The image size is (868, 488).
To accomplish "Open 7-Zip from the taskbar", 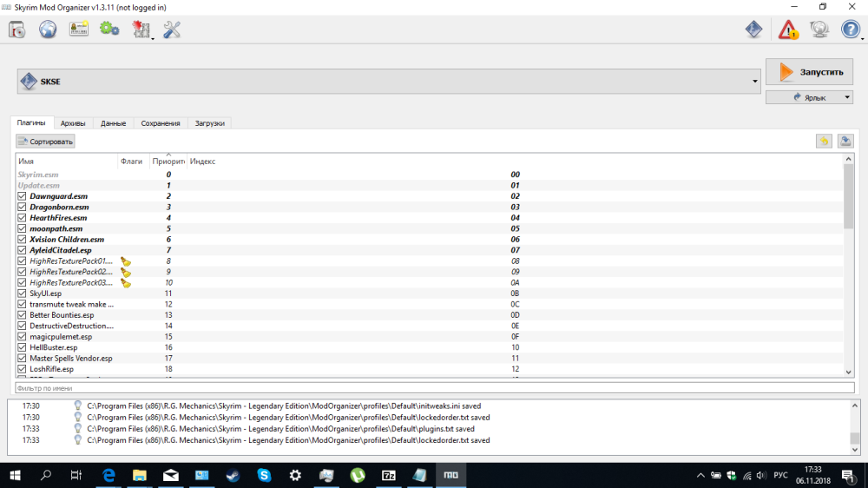I will click(389, 475).
